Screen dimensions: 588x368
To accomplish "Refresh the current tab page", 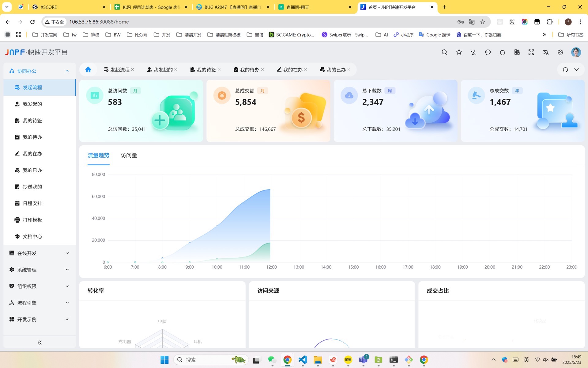I will tap(565, 70).
